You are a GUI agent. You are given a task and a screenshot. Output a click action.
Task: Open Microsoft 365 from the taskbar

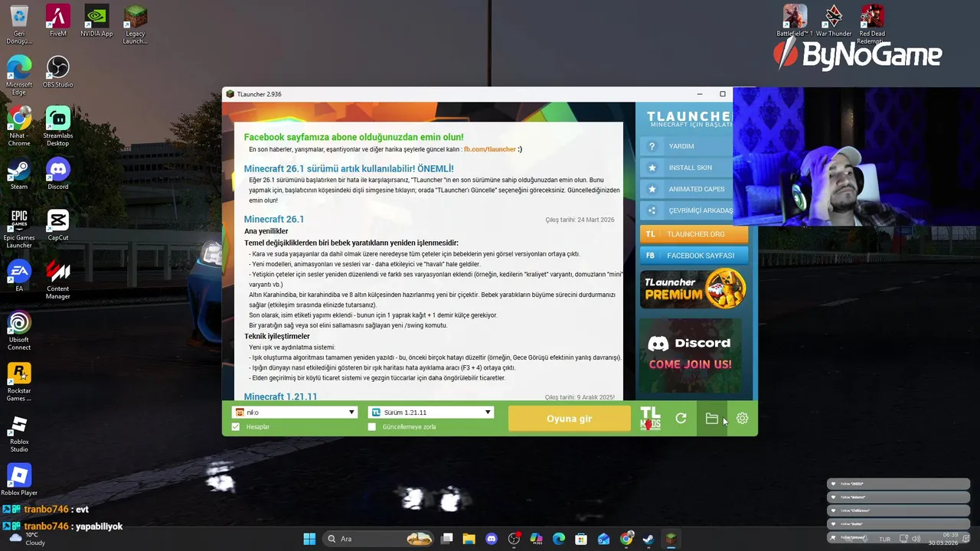[x=536, y=539]
